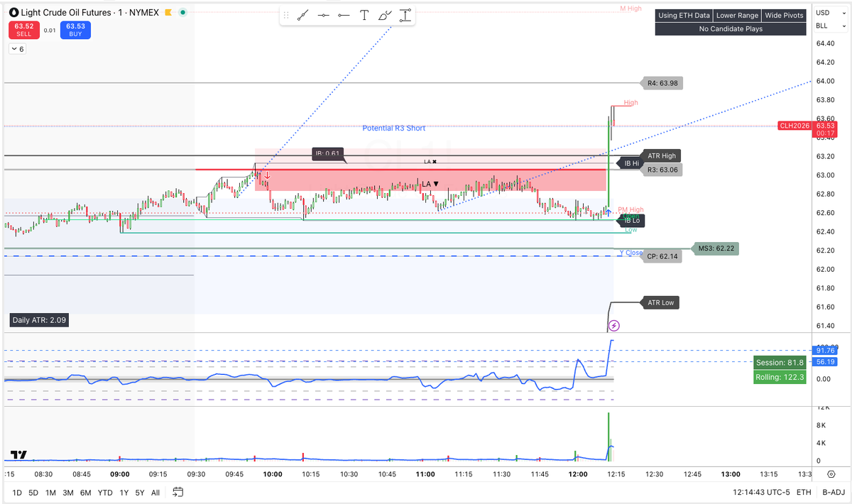852x504 pixels.
Task: Select the 6M time range
Action: point(85,492)
